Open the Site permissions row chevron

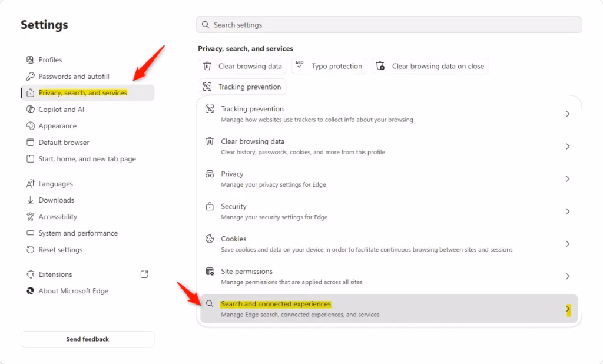(x=568, y=276)
